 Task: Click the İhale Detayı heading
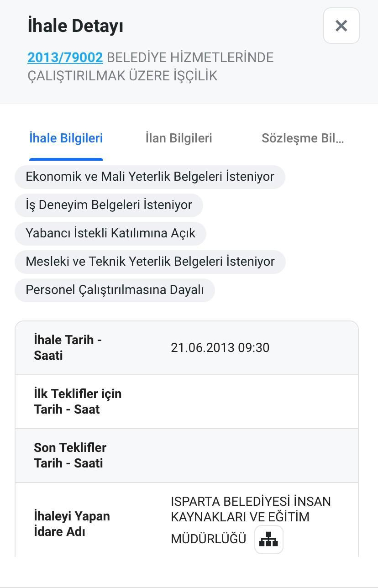click(x=75, y=26)
